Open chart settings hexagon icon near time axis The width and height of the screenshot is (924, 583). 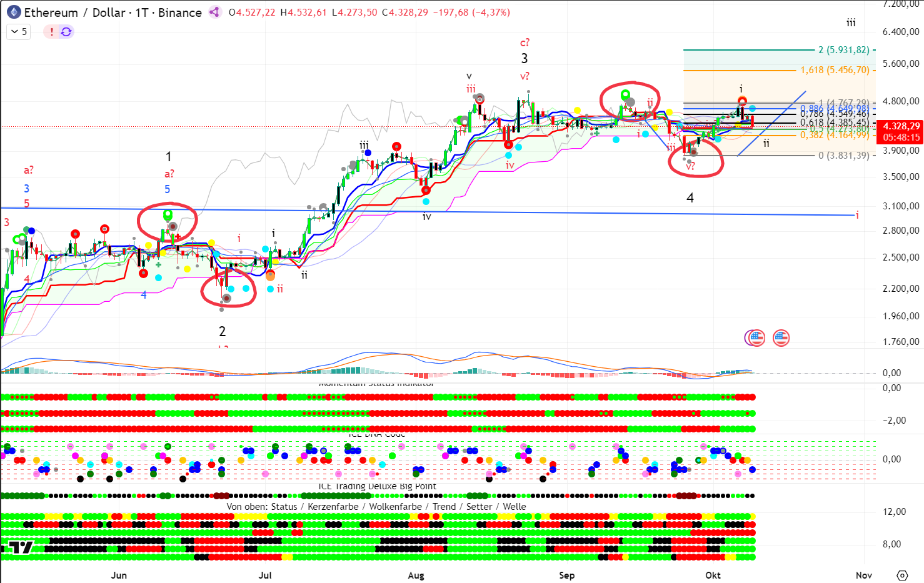point(901,575)
